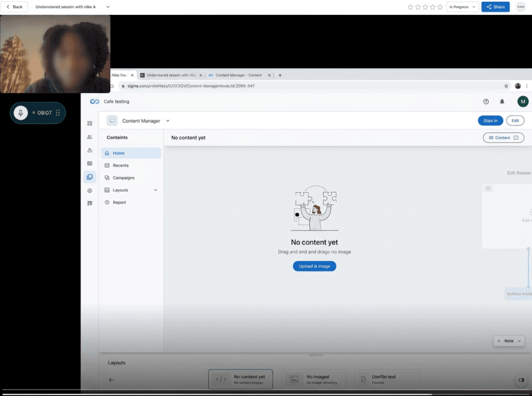This screenshot has width=532, height=396.
Task: Click the help question mark icon
Action: [485, 101]
